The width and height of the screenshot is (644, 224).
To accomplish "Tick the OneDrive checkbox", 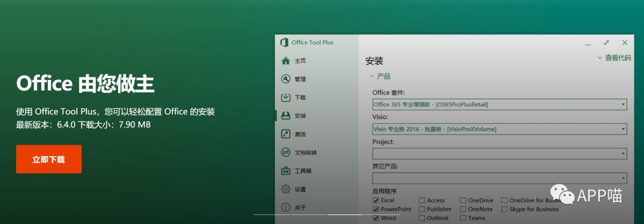I will click(x=463, y=200).
